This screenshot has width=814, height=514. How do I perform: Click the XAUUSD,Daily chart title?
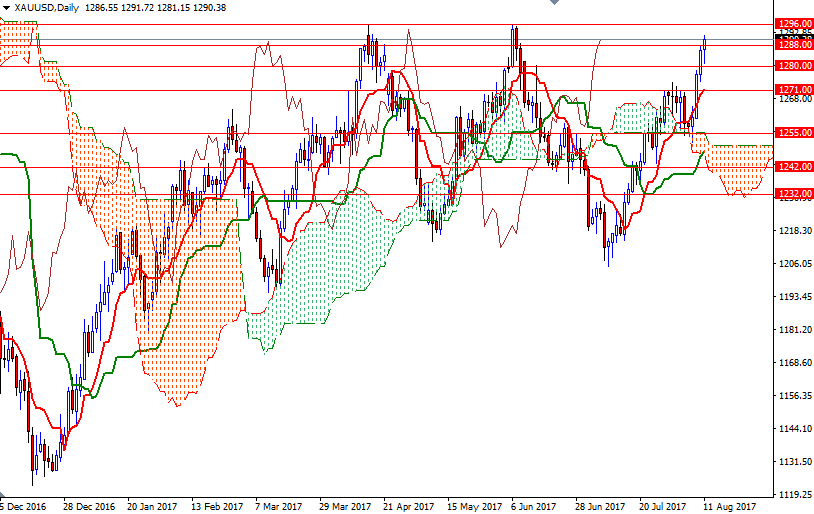48,7
